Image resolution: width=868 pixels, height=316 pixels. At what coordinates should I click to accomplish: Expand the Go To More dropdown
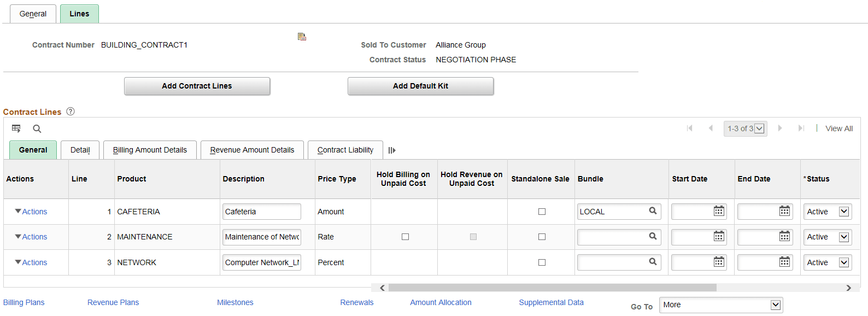pos(775,305)
